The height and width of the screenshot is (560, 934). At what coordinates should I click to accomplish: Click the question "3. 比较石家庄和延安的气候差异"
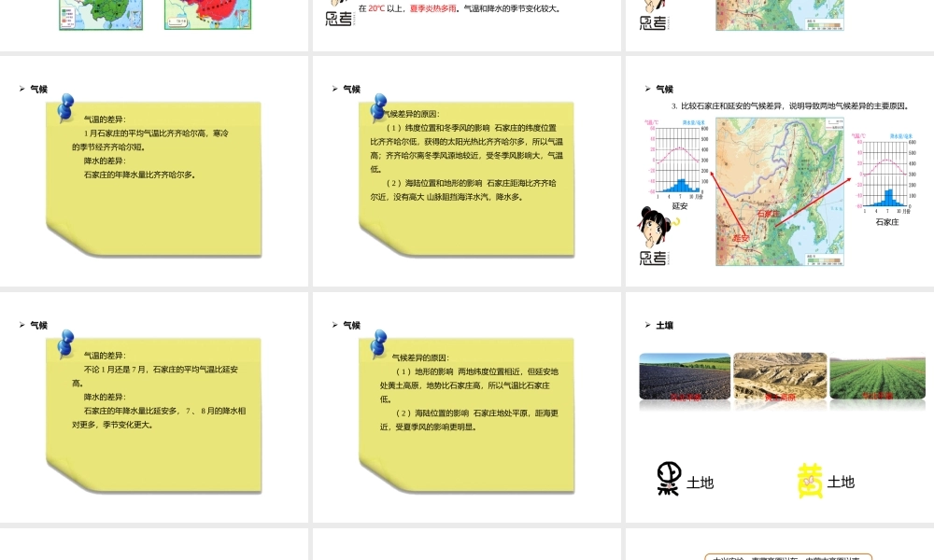pyautogui.click(x=790, y=105)
